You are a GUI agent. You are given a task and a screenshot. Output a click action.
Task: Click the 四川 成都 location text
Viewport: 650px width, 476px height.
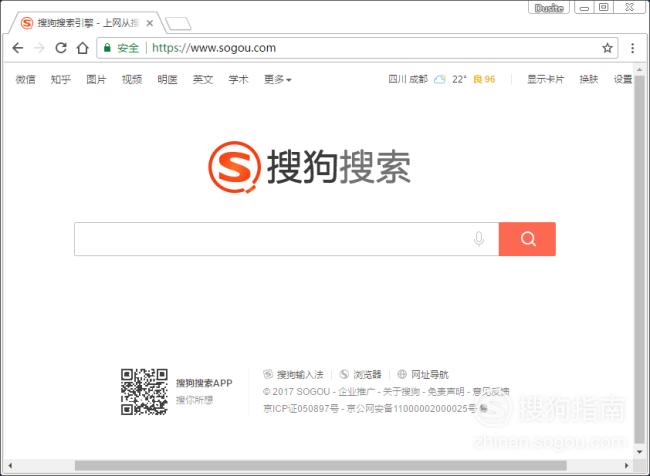[408, 79]
